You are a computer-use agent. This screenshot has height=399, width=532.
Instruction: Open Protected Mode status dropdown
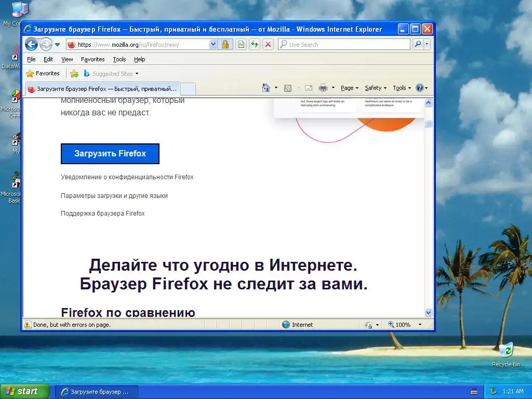371,325
